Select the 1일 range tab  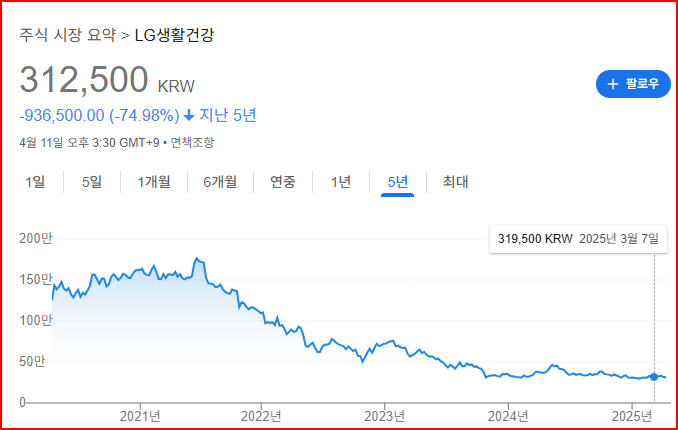coord(35,182)
